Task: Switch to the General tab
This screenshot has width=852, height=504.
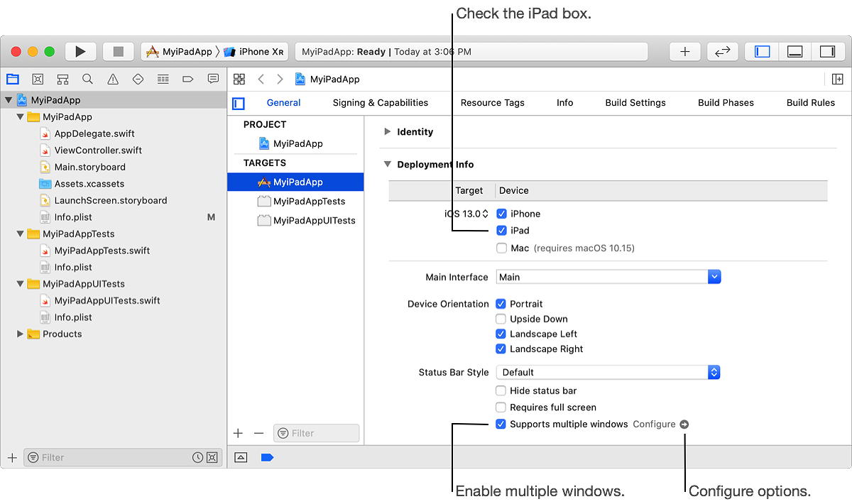Action: 284,103
